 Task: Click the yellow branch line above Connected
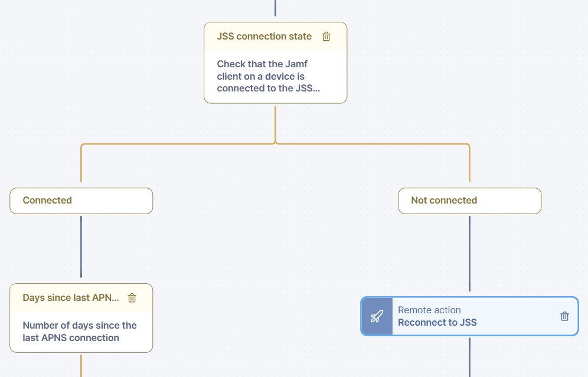tap(81, 165)
